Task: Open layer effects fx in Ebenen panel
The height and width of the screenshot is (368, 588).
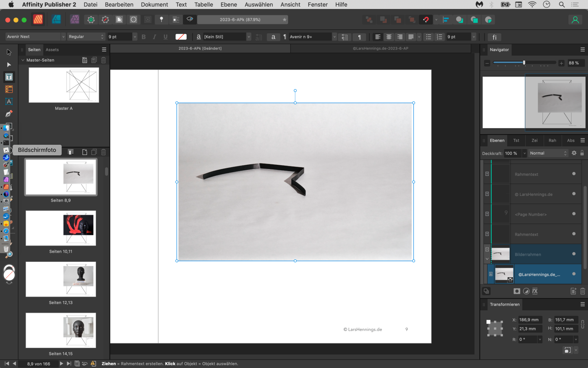Action: click(535, 291)
